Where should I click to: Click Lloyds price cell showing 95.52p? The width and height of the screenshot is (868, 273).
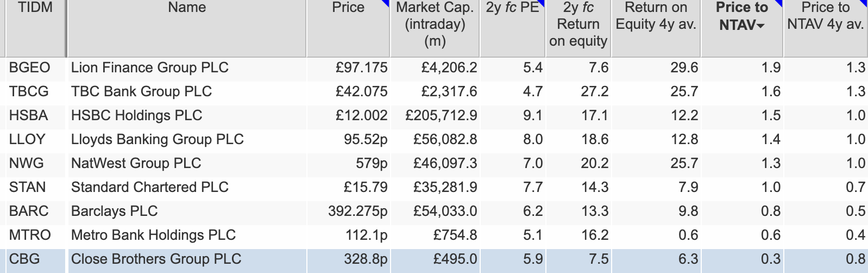coord(366,139)
